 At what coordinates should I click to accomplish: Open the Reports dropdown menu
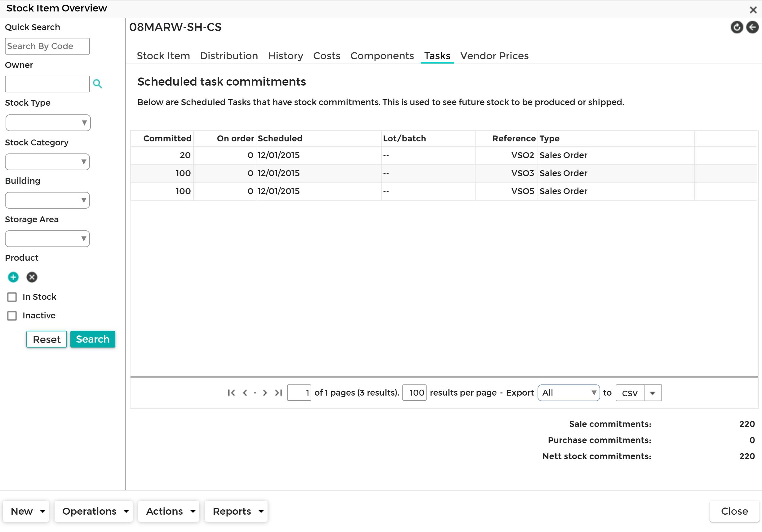(236, 512)
